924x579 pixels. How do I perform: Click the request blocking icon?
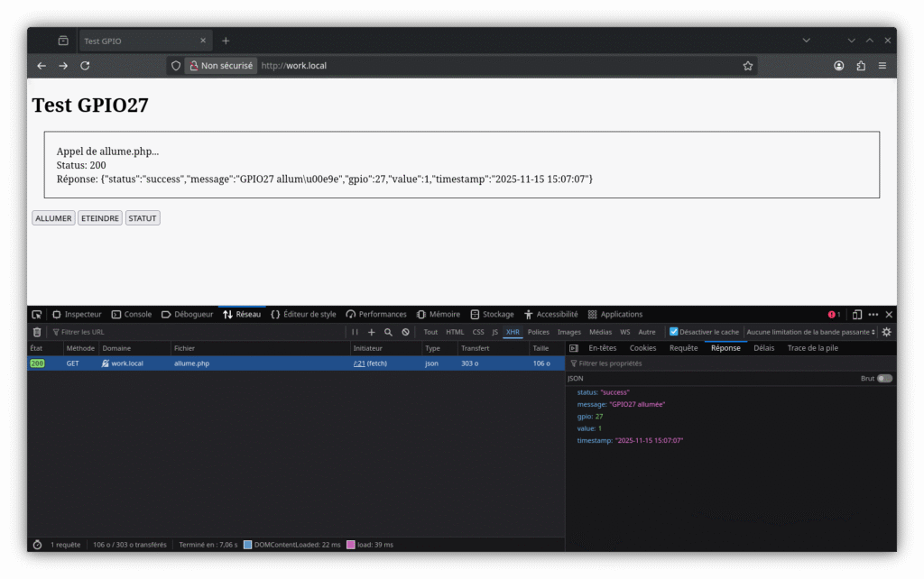[405, 332]
